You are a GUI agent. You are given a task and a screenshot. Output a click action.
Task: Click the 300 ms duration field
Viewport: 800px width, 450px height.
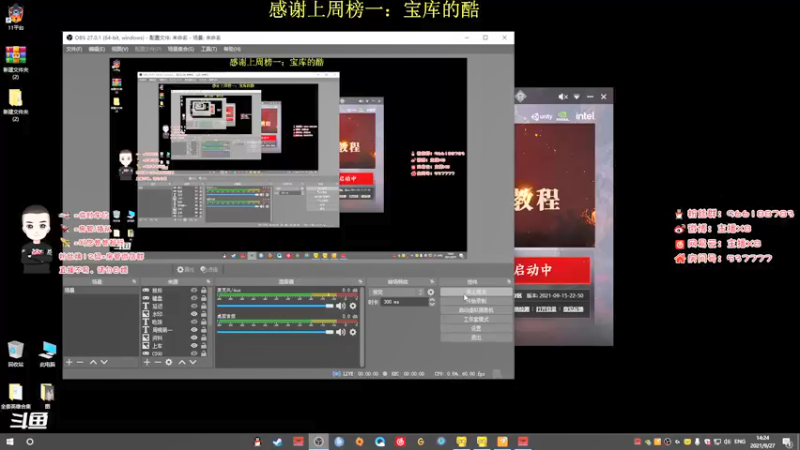pyautogui.click(x=405, y=302)
